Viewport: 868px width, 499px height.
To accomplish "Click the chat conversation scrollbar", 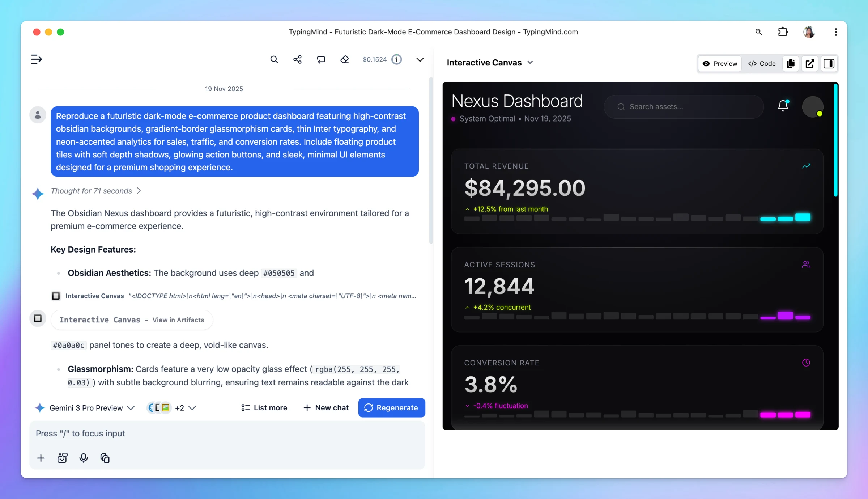I will click(431, 160).
